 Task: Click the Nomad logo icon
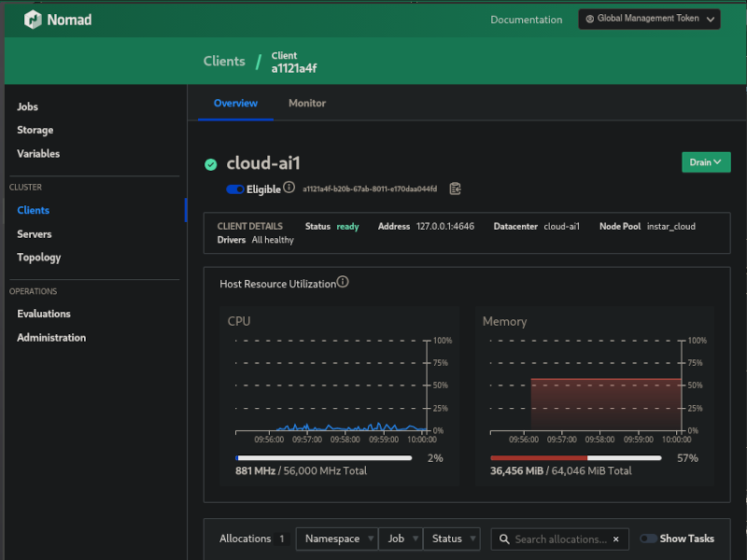click(x=33, y=20)
